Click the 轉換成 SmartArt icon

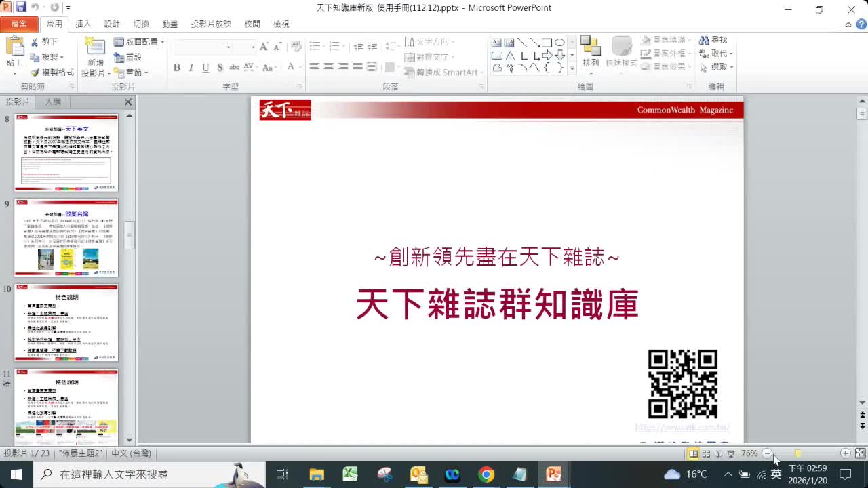coord(442,72)
